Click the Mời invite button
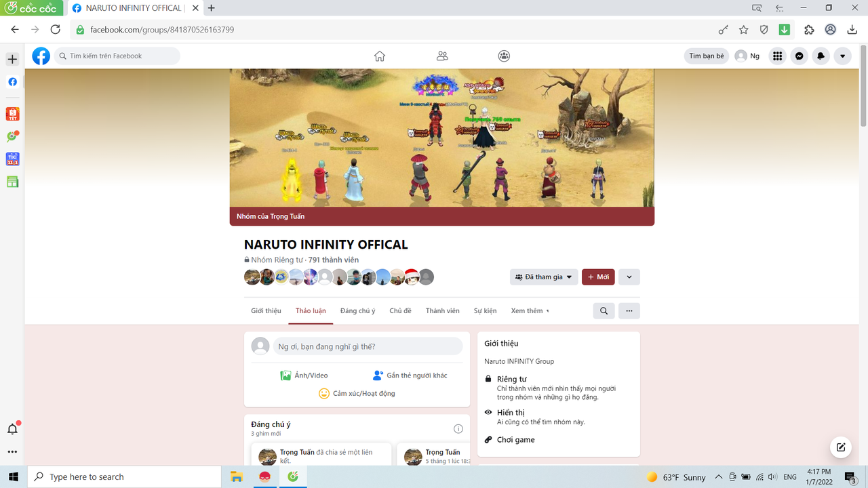This screenshot has width=868, height=488. coord(598,277)
